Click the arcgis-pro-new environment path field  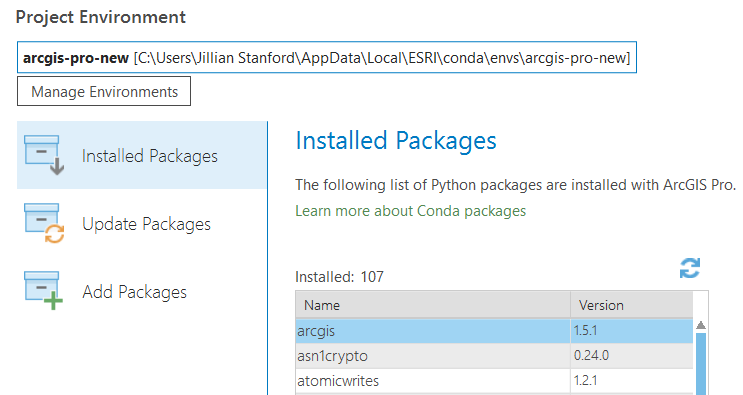point(327,57)
